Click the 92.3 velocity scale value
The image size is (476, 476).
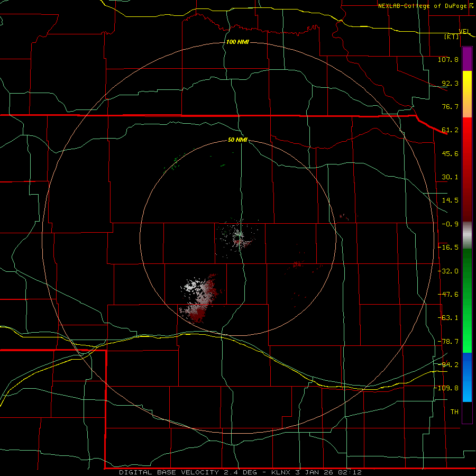[x=450, y=83]
